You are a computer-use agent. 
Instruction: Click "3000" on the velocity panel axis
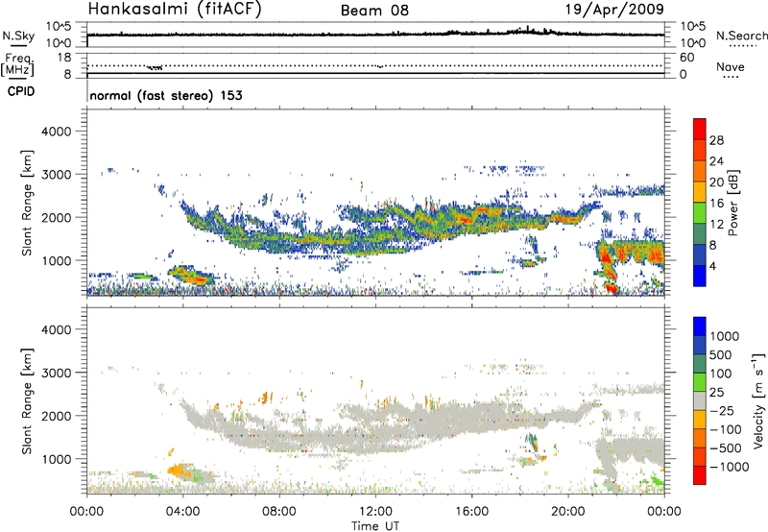coord(56,373)
